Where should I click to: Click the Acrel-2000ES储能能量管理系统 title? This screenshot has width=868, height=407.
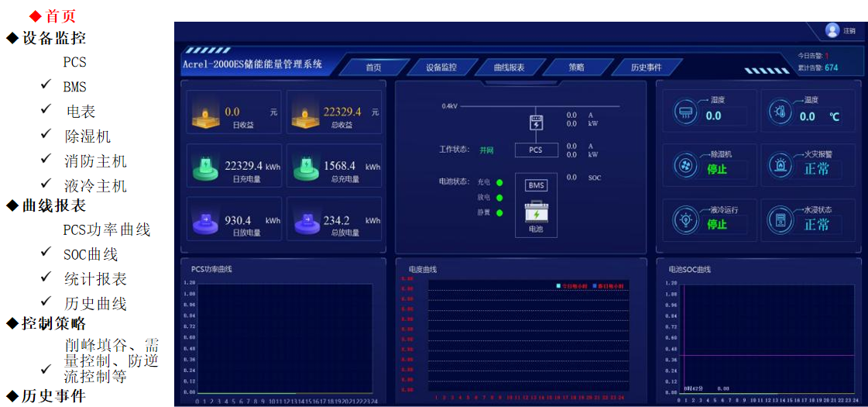click(x=252, y=64)
